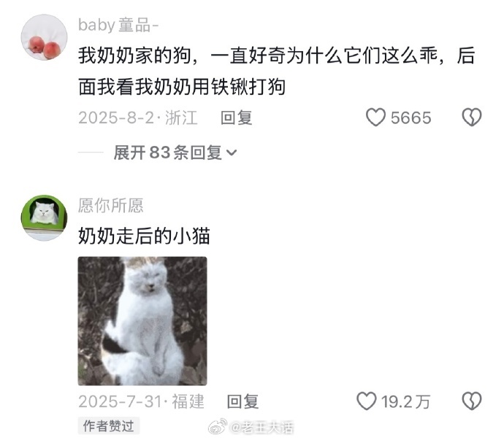Open the peach avatar of baby童品-
Viewport: 504px width, 440px height.
(44, 37)
